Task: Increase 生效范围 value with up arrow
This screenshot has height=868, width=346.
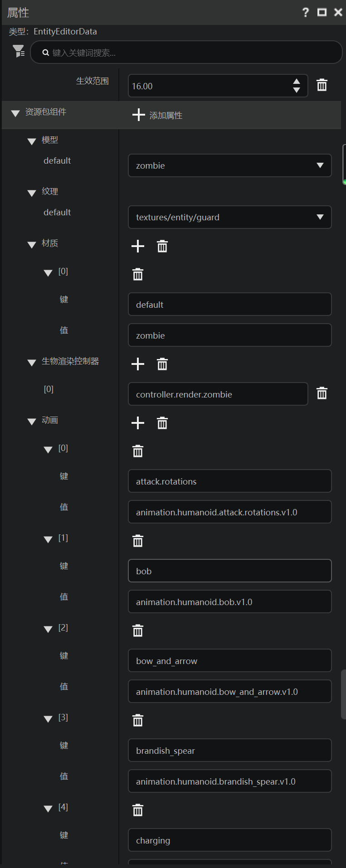Action: coord(297,82)
